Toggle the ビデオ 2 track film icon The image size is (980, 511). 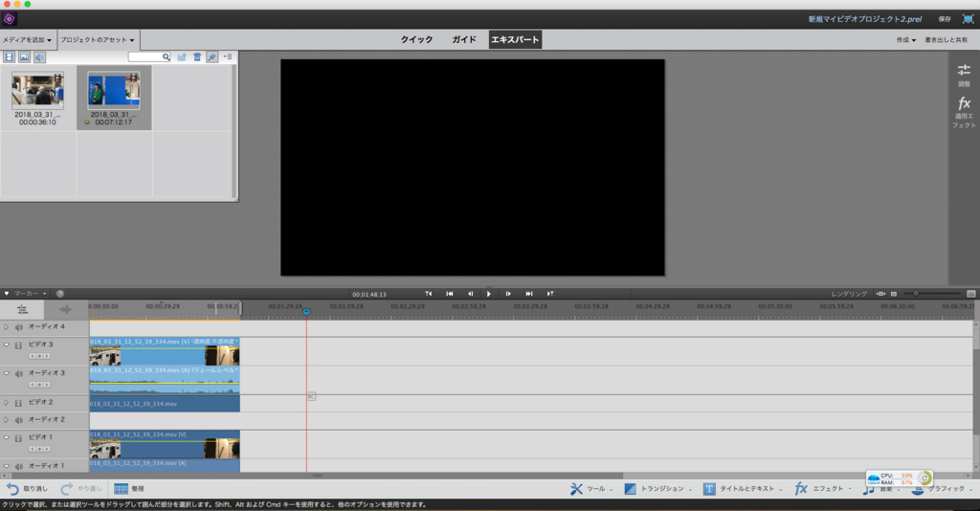[19, 403]
